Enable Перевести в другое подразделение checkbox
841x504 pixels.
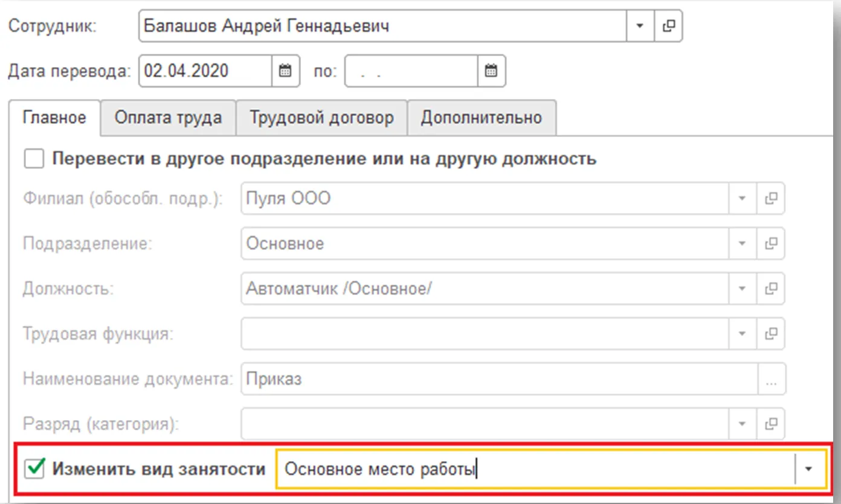coord(34,159)
